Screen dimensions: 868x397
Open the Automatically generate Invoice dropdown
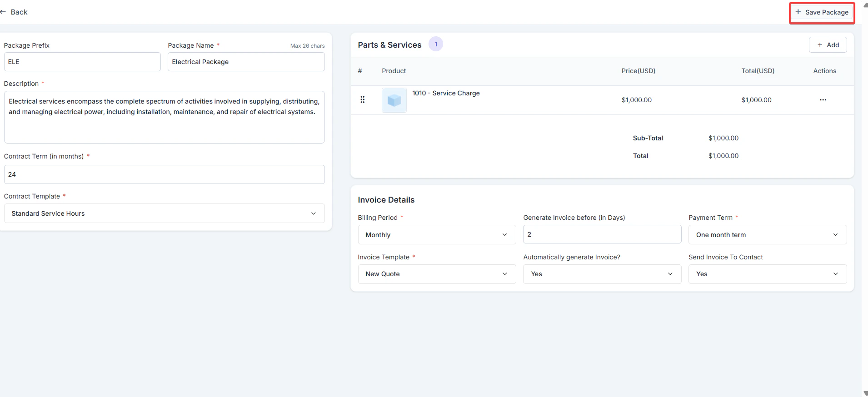point(602,274)
